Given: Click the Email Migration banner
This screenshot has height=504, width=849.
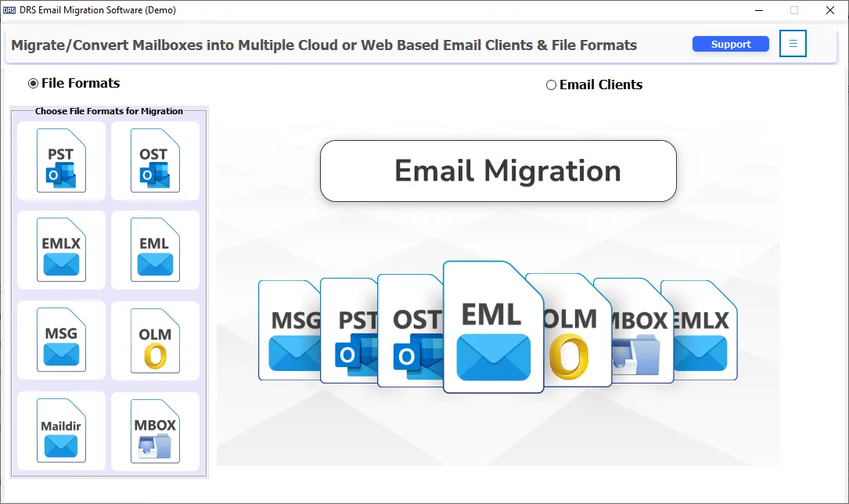Looking at the screenshot, I should point(498,171).
